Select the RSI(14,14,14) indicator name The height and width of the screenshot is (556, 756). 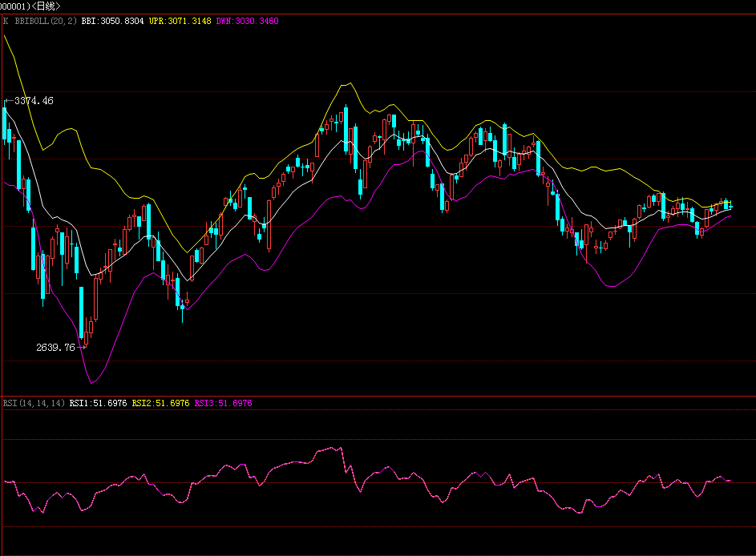34,403
